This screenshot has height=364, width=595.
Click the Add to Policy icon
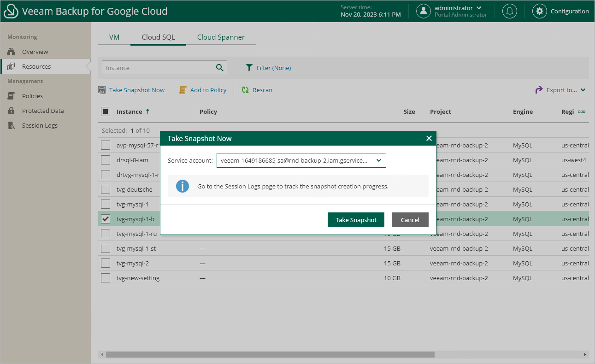coord(183,90)
